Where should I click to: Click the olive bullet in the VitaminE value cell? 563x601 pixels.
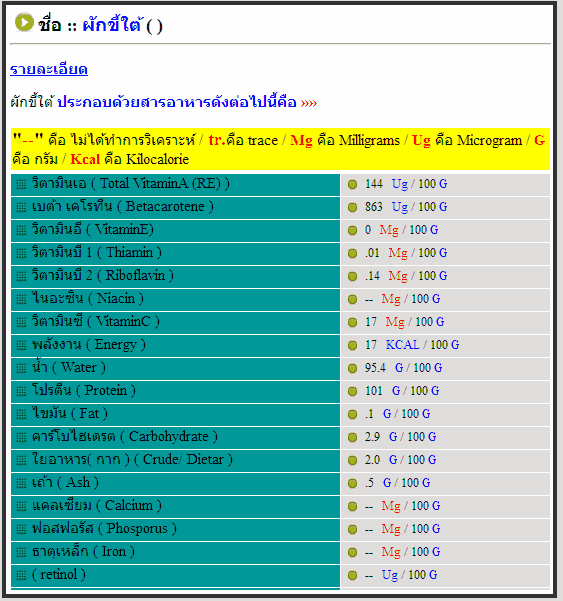click(x=352, y=230)
